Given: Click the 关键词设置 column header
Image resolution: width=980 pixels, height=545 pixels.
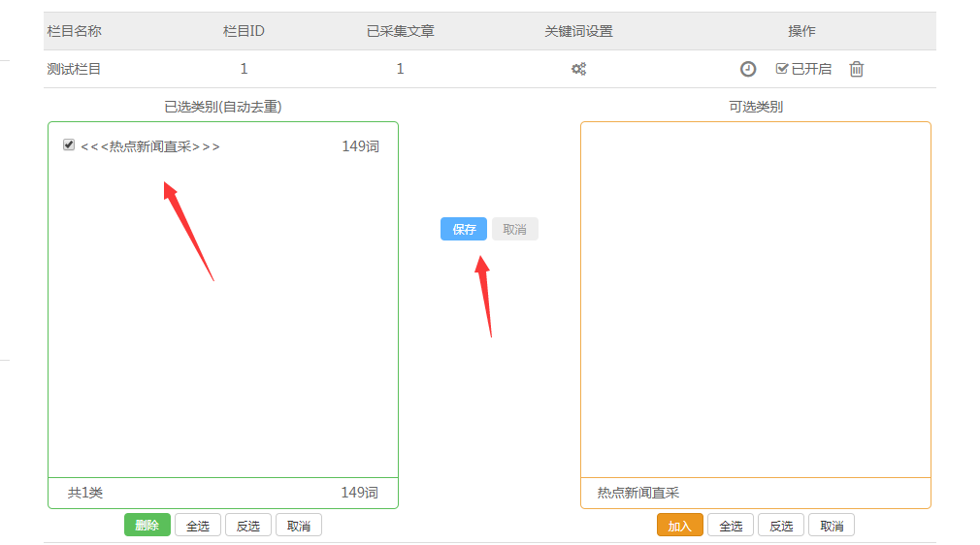Looking at the screenshot, I should tap(578, 31).
